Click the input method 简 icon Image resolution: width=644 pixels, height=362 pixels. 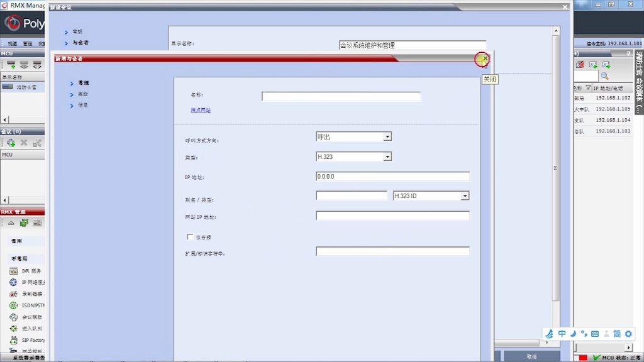(617, 334)
